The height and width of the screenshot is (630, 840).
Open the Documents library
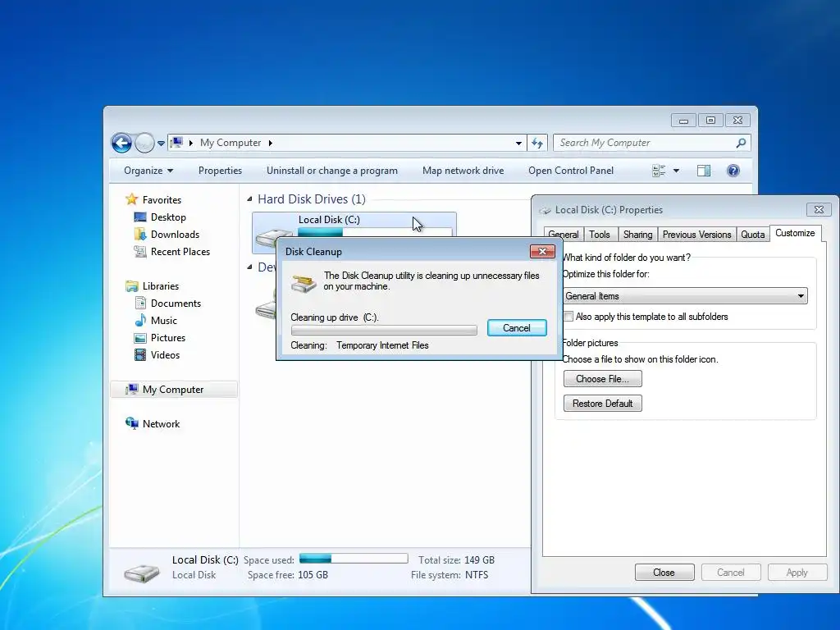click(x=176, y=304)
